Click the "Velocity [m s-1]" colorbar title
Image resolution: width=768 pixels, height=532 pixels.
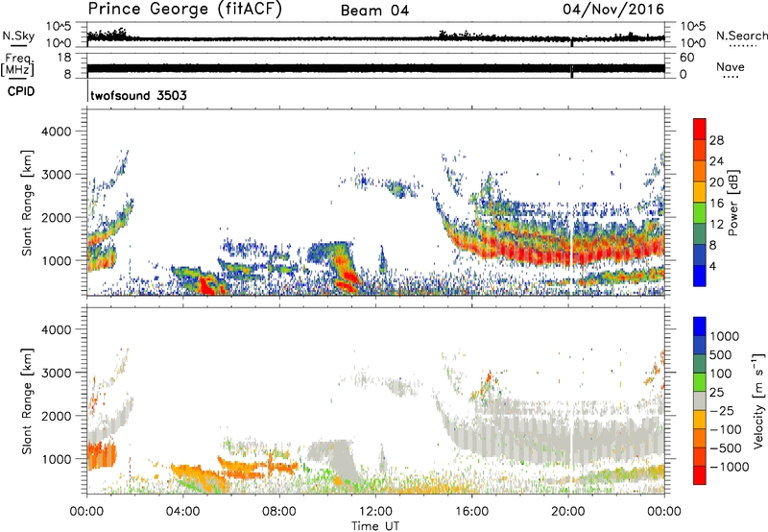(758, 400)
